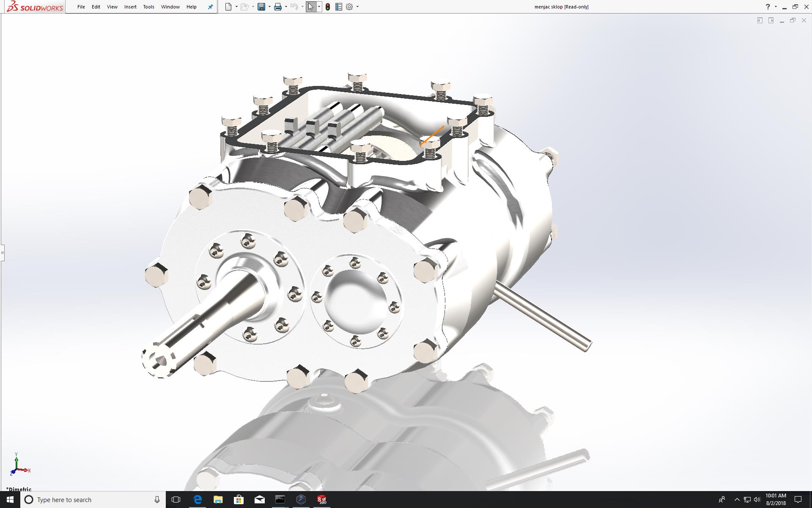Click the Save icon in toolbar
The height and width of the screenshot is (508, 812).
tap(261, 7)
